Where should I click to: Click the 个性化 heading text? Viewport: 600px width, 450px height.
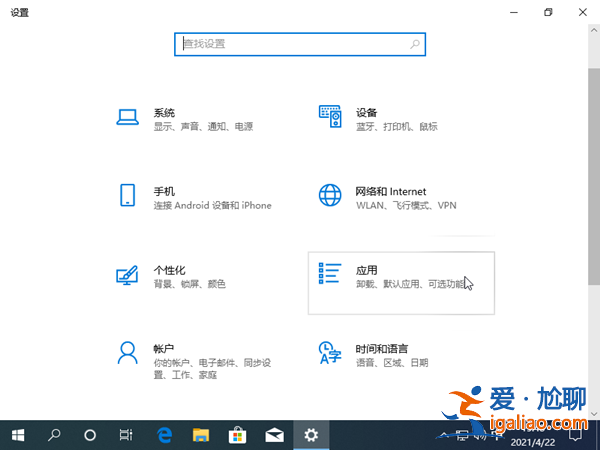(170, 271)
